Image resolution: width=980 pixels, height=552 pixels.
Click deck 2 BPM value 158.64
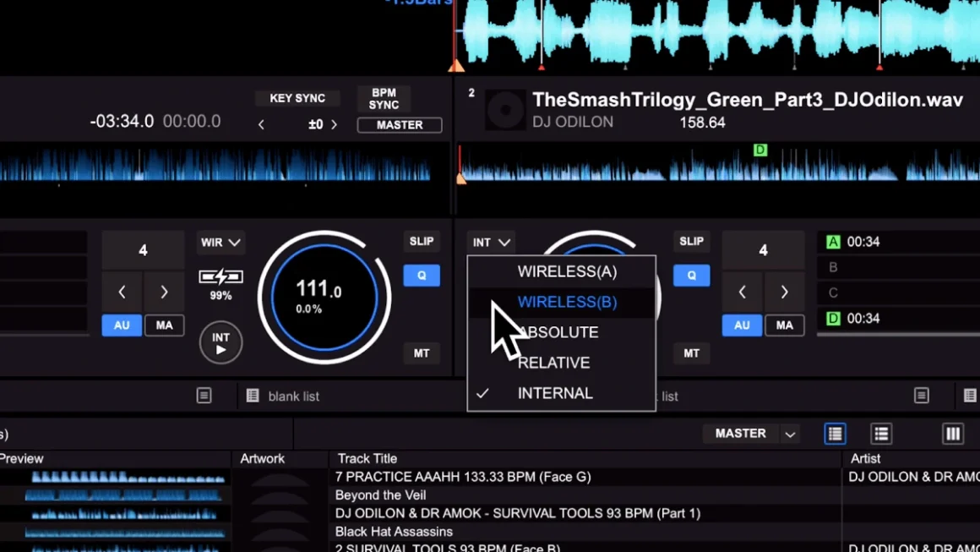point(703,123)
